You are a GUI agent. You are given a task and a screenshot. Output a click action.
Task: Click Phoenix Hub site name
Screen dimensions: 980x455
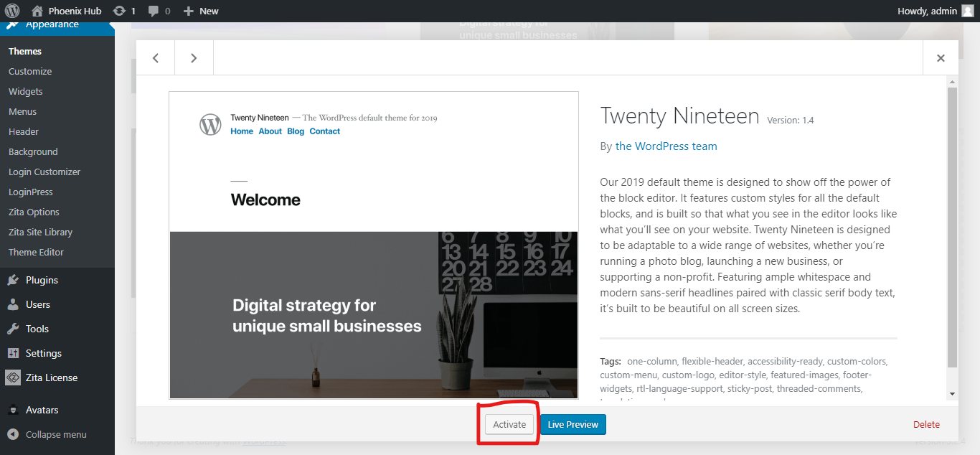[75, 11]
